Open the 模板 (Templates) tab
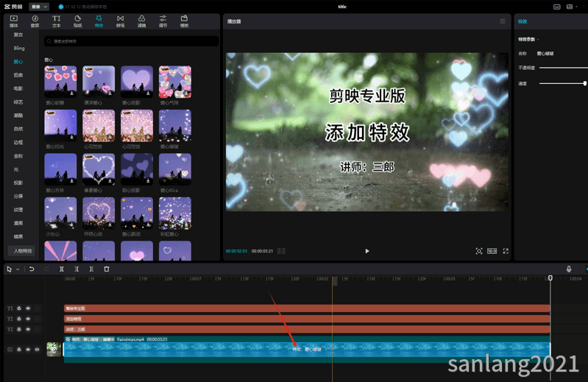 (x=184, y=21)
